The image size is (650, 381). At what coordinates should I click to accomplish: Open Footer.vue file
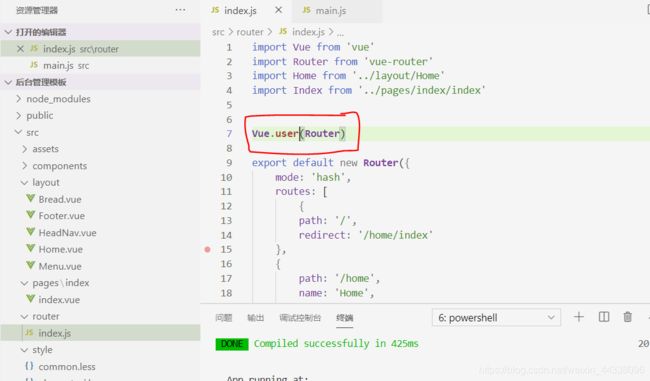pos(61,216)
